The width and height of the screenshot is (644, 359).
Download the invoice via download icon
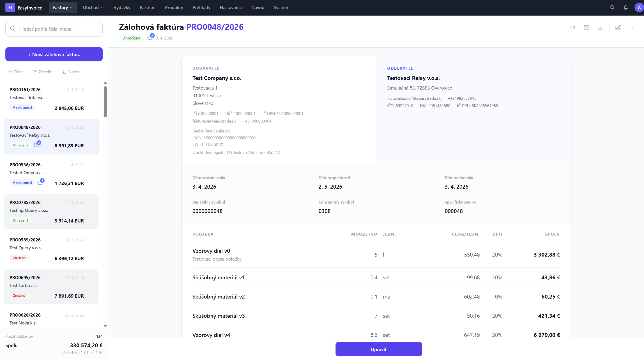601,28
